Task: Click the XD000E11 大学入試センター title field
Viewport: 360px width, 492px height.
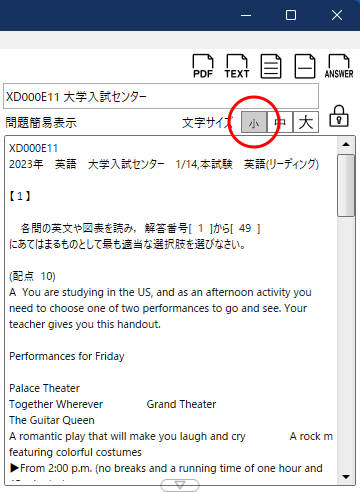Action: (x=161, y=96)
